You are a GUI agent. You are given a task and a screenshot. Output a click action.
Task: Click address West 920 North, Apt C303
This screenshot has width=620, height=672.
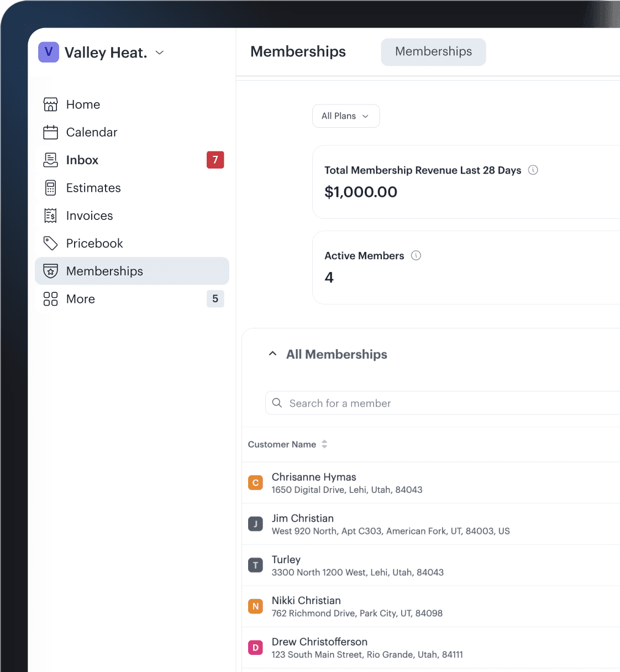tap(391, 531)
